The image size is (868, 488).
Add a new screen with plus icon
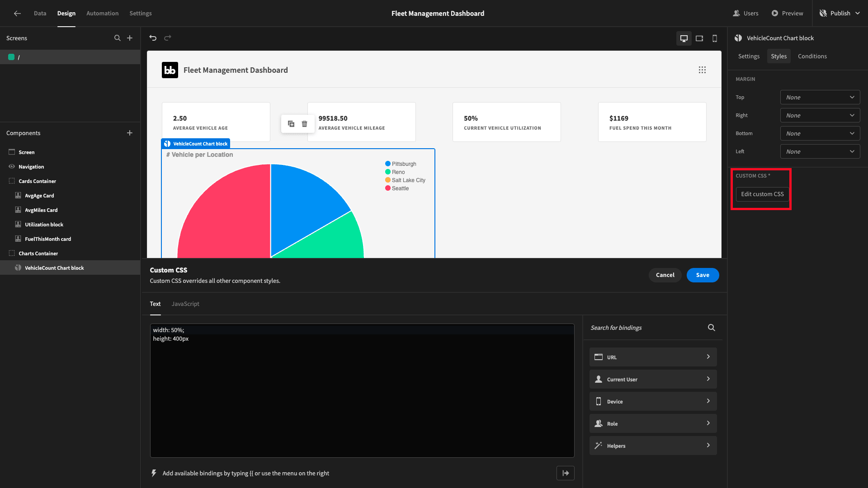130,38
